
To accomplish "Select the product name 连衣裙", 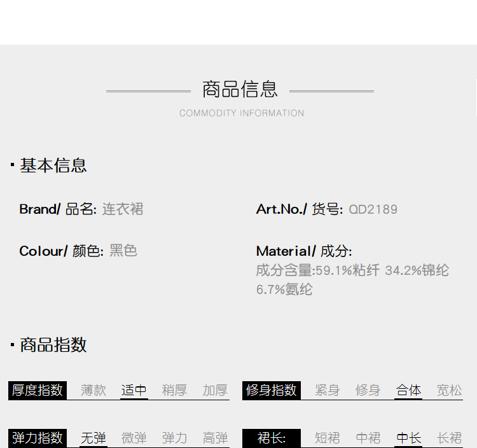I will point(123,209).
